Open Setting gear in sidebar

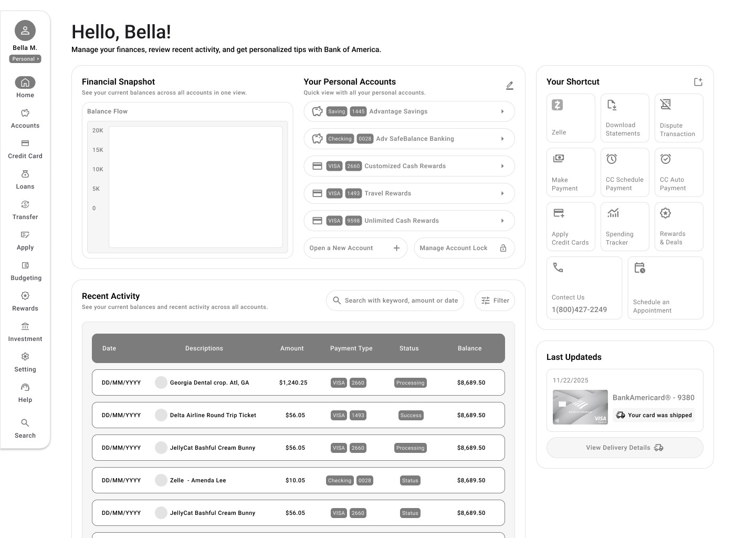25,357
